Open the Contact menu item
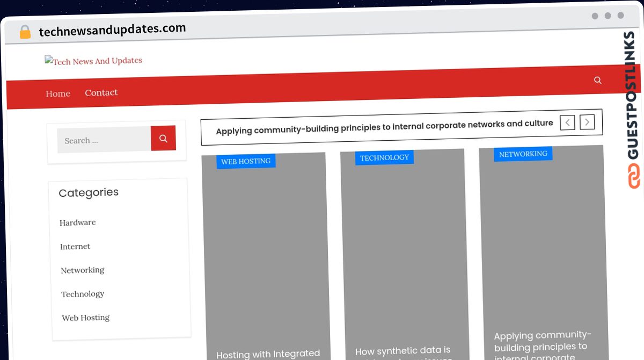 tap(101, 92)
